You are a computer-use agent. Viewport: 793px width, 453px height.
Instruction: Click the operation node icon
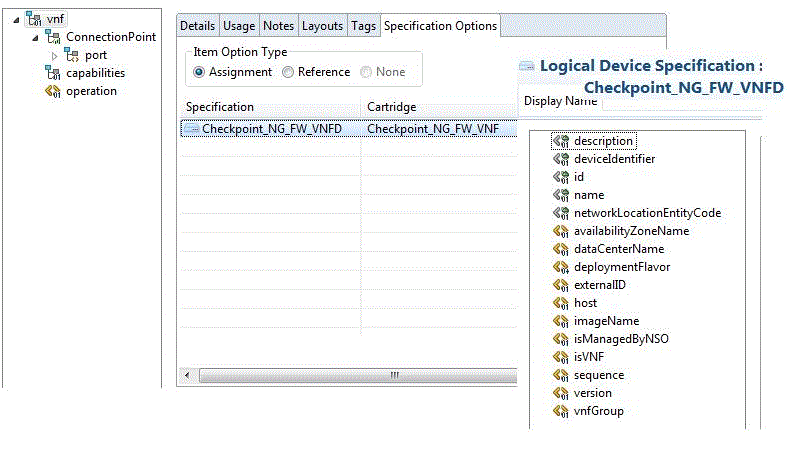[x=53, y=91]
